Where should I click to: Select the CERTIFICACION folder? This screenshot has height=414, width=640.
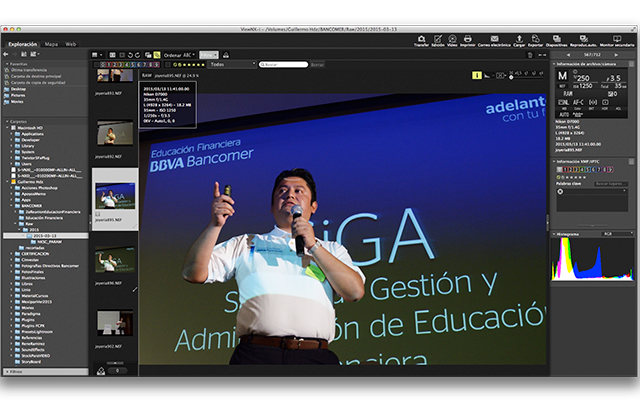coord(35,254)
